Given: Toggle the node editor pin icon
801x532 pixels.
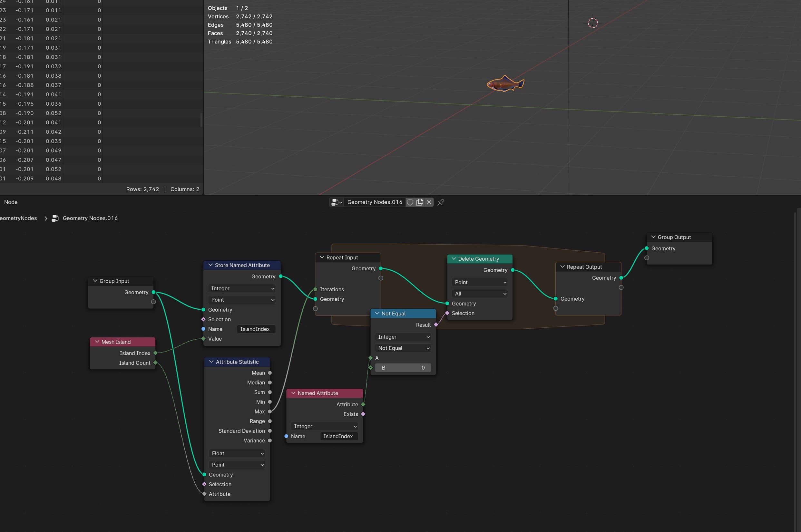Looking at the screenshot, I should pos(441,202).
